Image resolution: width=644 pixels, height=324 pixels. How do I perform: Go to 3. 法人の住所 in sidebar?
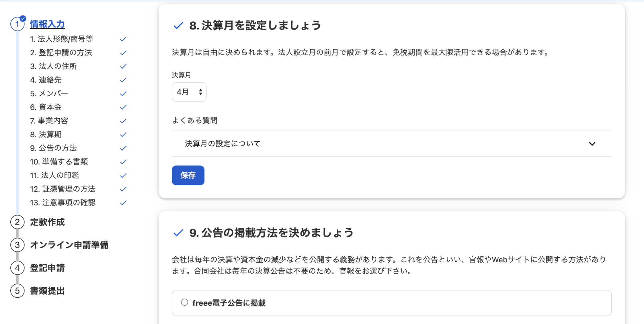pos(53,66)
